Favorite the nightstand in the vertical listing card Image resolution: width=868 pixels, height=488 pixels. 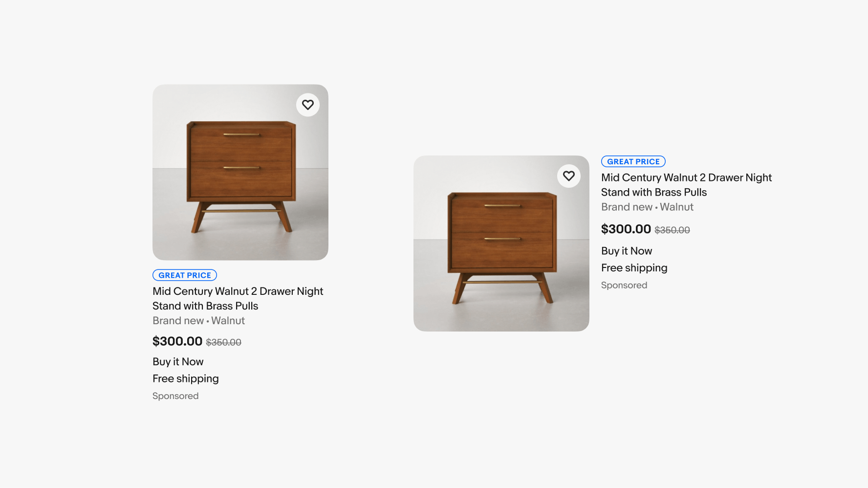click(x=308, y=105)
